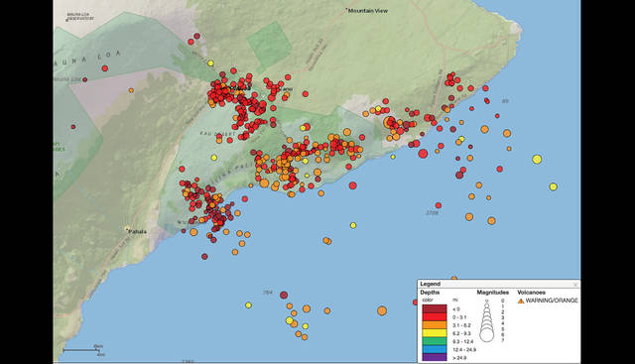Click the dark red '< 0' depth swatch

[x=435, y=308]
